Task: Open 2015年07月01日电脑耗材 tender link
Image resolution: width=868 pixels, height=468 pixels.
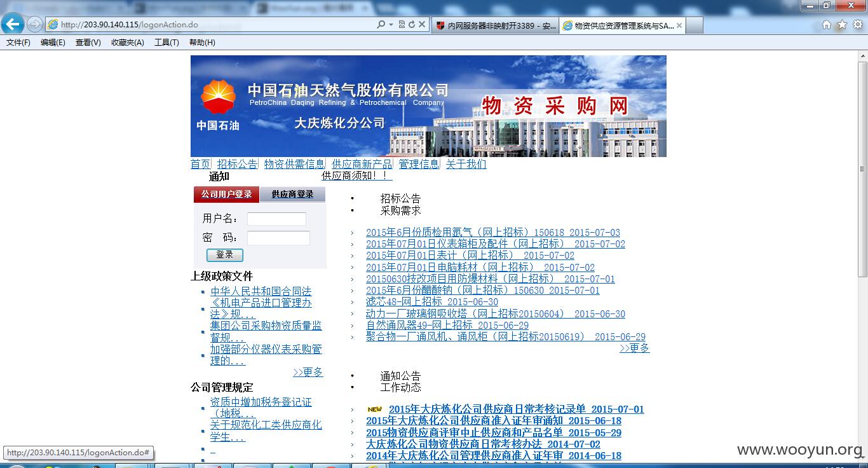Action: point(480,268)
